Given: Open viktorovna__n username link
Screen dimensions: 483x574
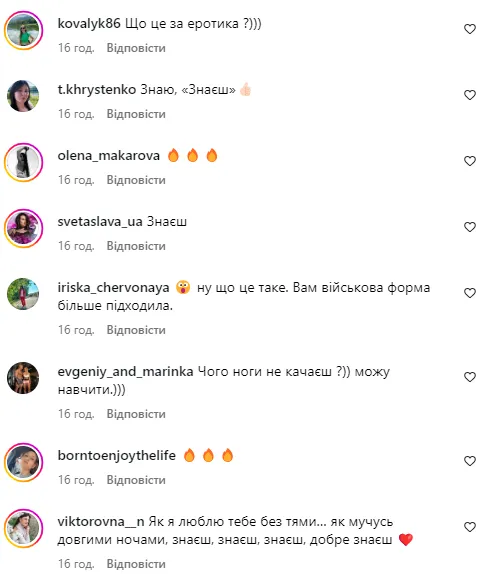Looking at the screenshot, I should (x=101, y=521).
